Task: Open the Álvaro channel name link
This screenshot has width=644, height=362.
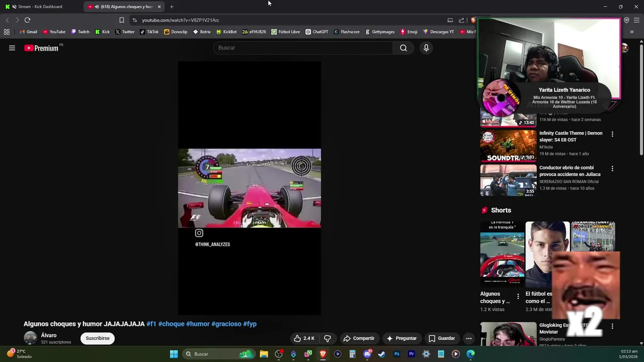Action: pyautogui.click(x=49, y=335)
